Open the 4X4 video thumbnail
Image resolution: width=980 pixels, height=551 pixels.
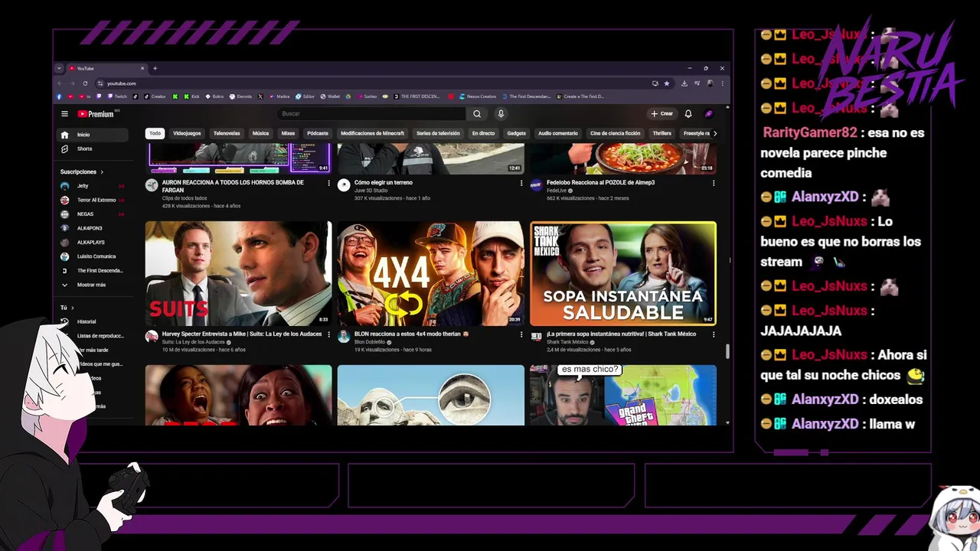pos(431,273)
